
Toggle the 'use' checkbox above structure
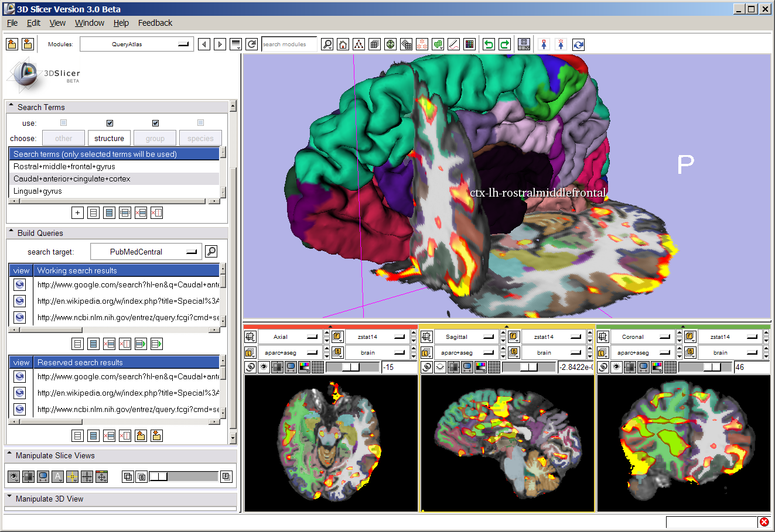[110, 123]
